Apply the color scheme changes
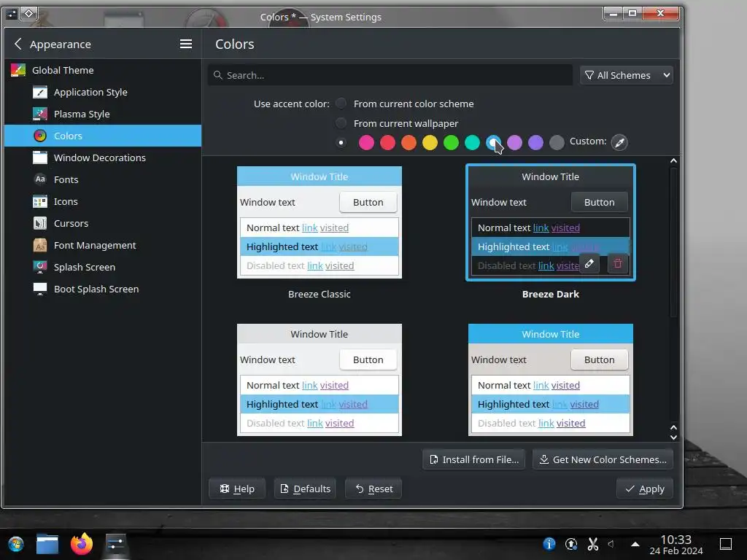 [645, 489]
